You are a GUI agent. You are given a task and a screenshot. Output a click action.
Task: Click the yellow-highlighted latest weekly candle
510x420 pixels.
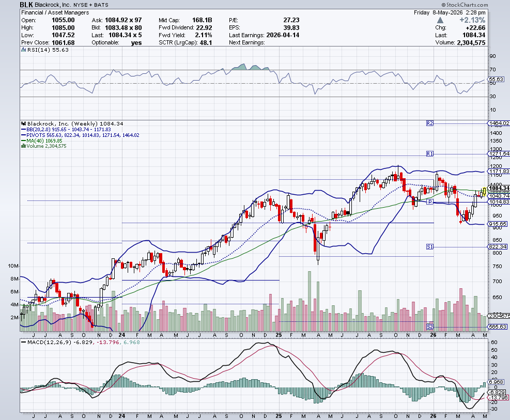[484, 192]
